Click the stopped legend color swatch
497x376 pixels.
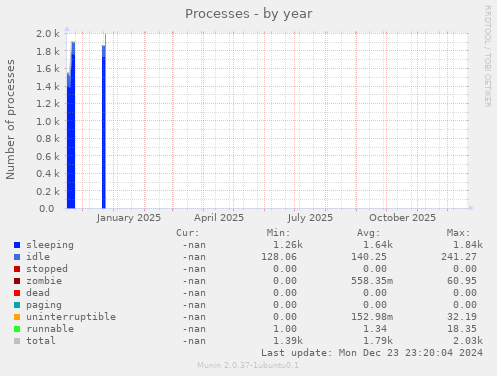click(17, 269)
